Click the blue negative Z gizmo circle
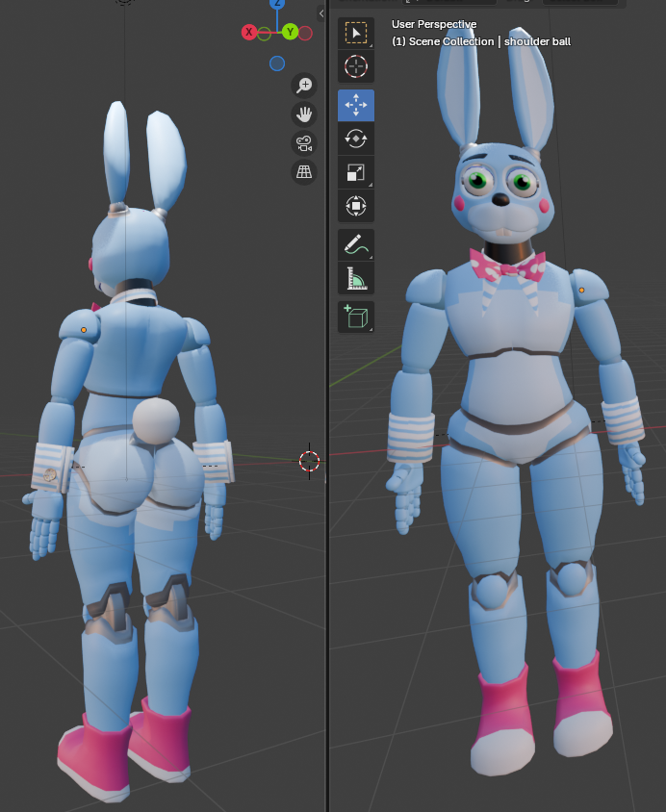666x812 pixels. point(277,63)
